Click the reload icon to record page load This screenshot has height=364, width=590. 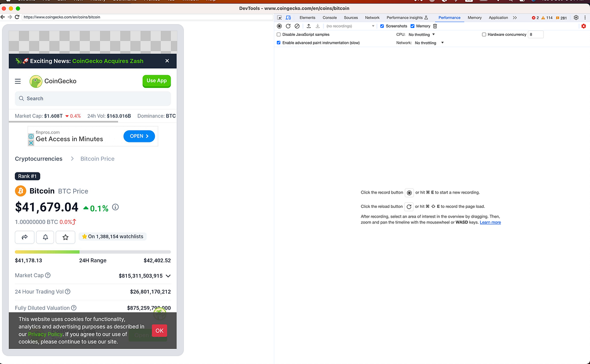pyautogui.click(x=288, y=26)
